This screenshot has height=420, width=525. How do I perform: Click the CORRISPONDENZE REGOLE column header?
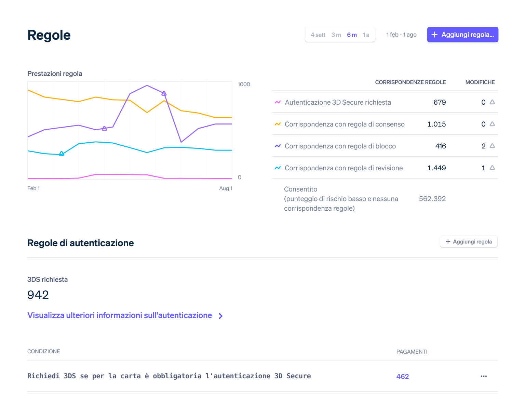(410, 82)
